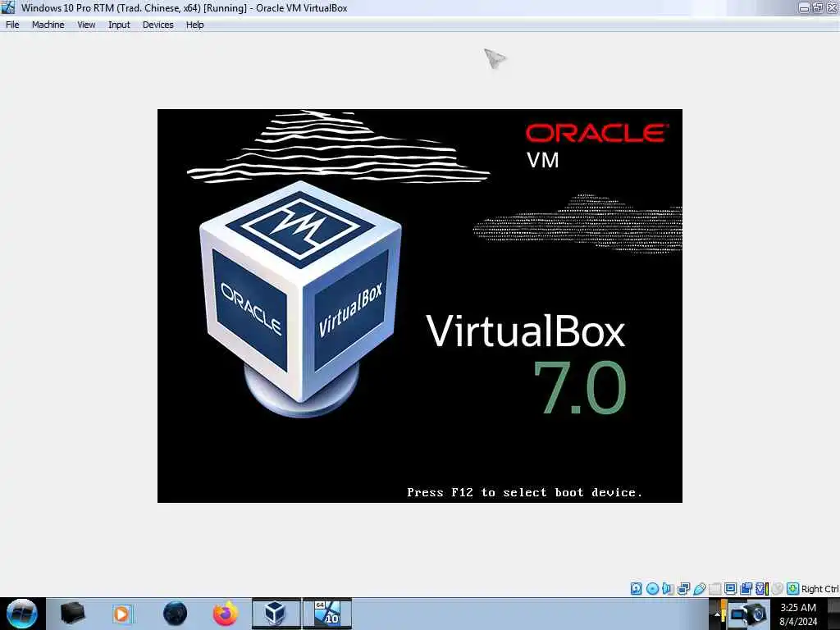Click the recording status icon
Screen dimensions: 840x630
[x=746, y=589]
